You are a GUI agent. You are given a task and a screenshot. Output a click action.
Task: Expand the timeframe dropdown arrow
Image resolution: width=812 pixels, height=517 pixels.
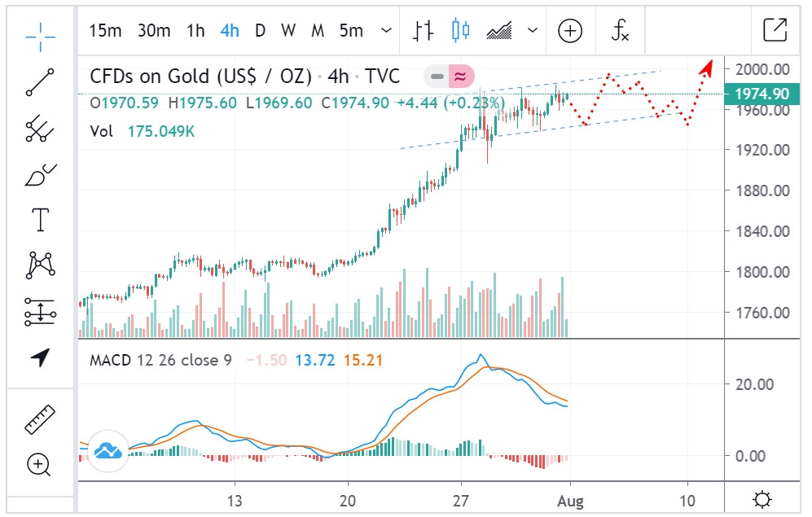pyautogui.click(x=386, y=31)
